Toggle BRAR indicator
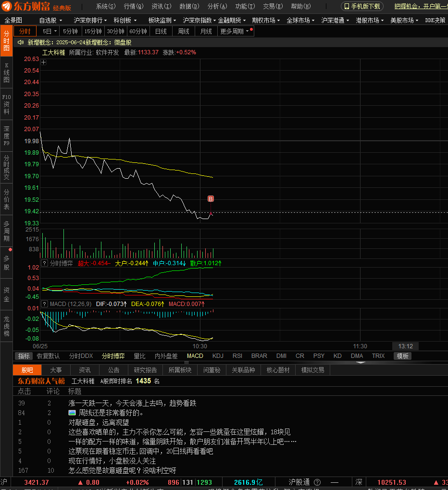 pos(259,356)
